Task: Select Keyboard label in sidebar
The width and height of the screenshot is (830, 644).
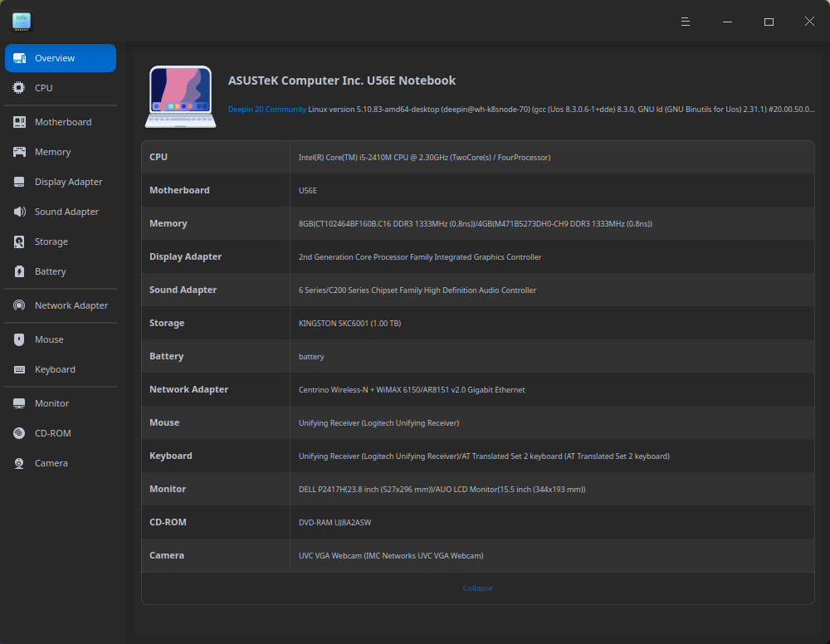Action: click(x=55, y=369)
